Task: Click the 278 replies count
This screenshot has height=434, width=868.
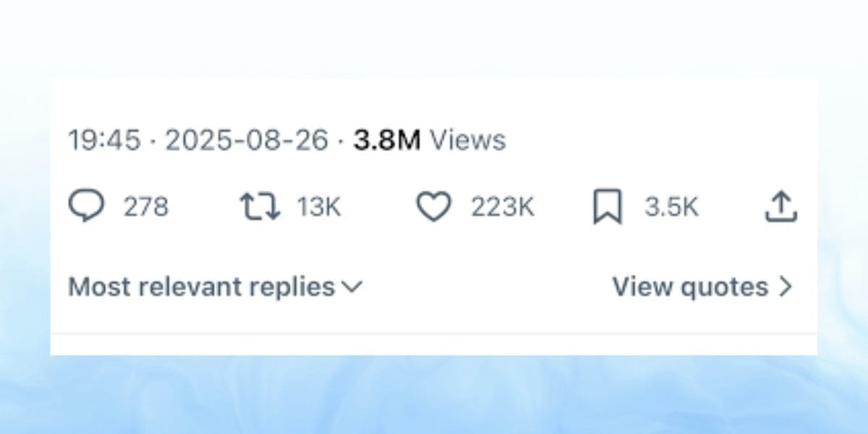Action: [x=145, y=206]
